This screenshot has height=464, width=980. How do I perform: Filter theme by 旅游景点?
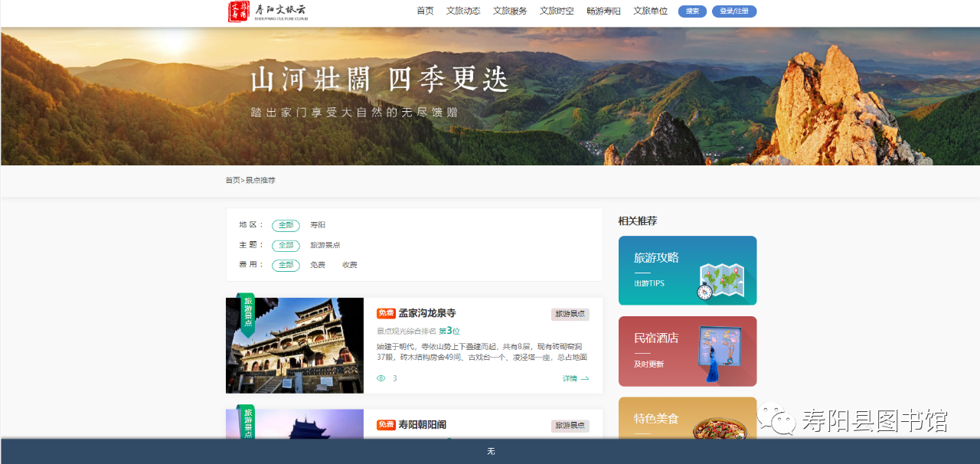(x=325, y=245)
